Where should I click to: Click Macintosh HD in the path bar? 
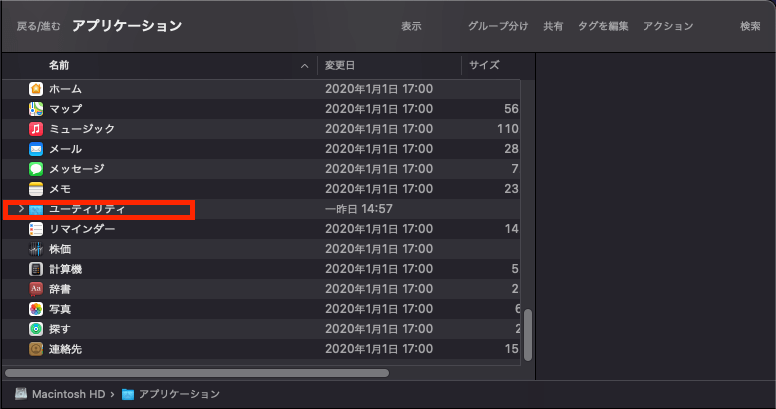[68, 394]
